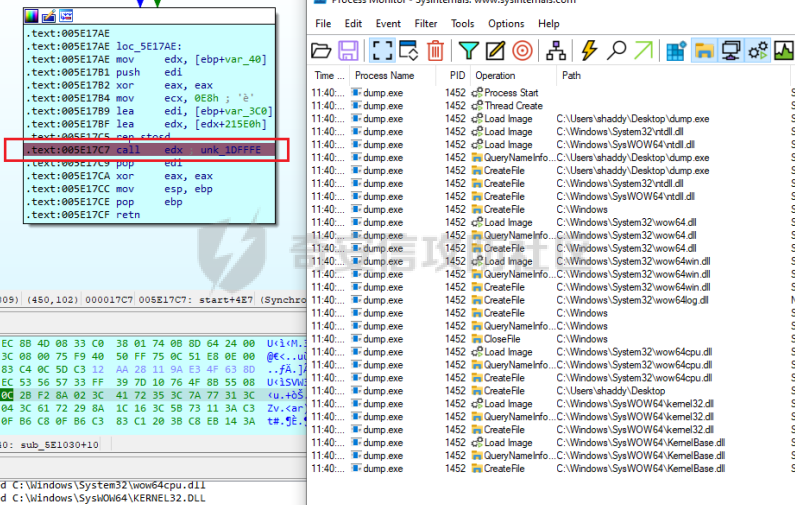The width and height of the screenshot is (795, 505).
Task: Toggle process and thread activity display
Action: coord(758,51)
